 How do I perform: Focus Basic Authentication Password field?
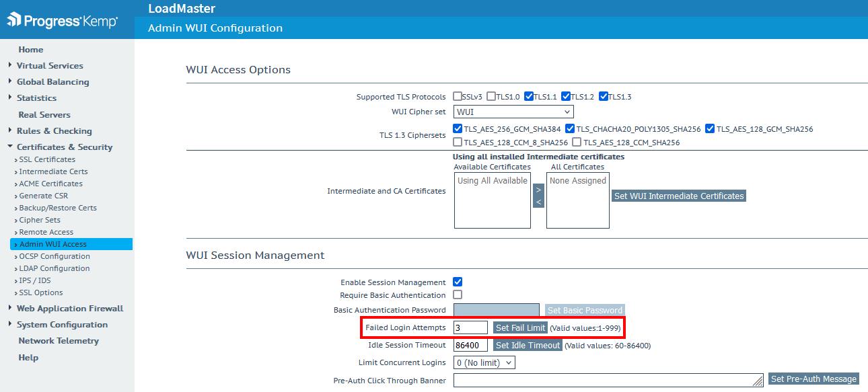coord(497,310)
